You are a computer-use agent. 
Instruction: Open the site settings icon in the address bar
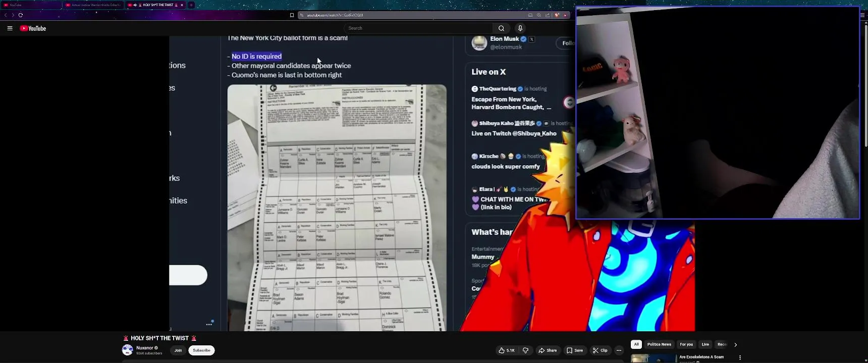(302, 15)
